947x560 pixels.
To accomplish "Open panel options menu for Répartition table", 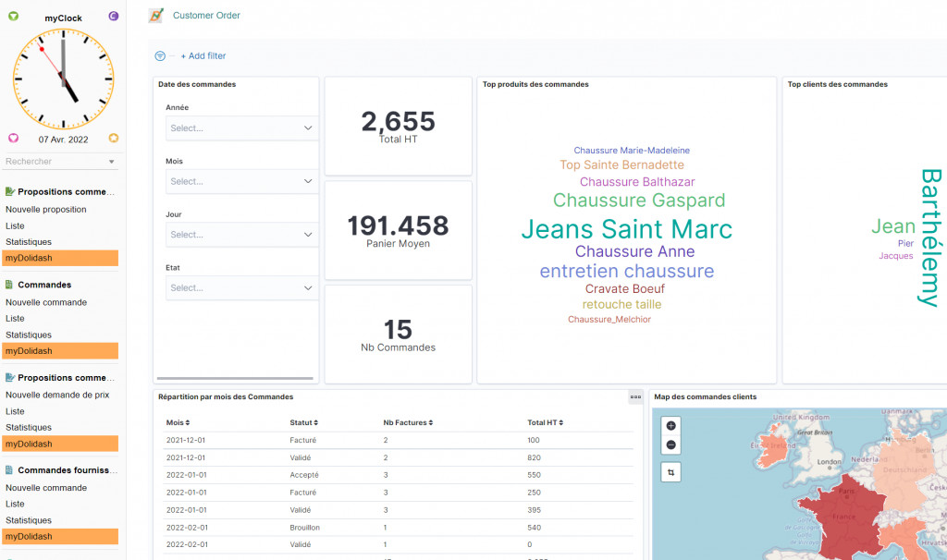I will click(635, 396).
